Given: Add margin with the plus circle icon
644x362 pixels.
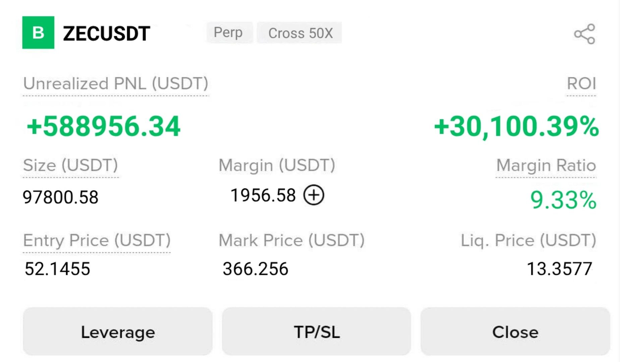Looking at the screenshot, I should click(x=314, y=195).
